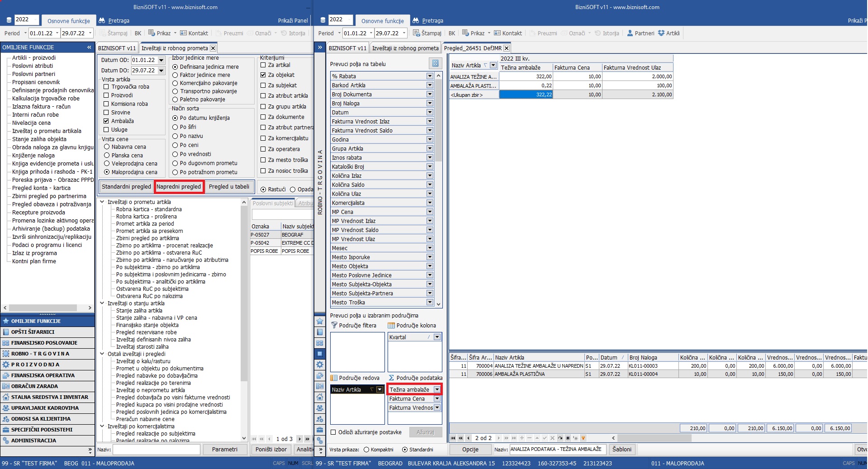Image resolution: width=868 pixels, height=469 pixels.
Task: Click the Naziv input field below report tree
Action: (x=156, y=449)
